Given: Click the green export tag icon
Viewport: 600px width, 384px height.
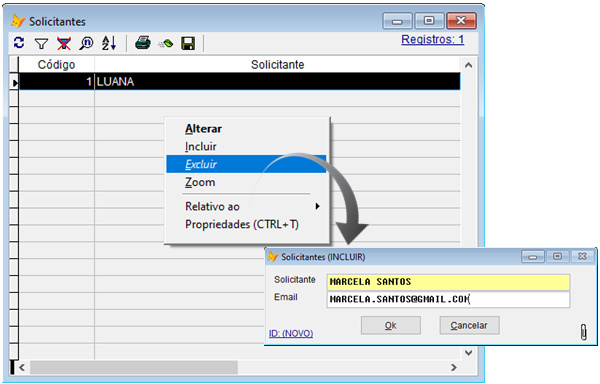Looking at the screenshot, I should click(166, 44).
